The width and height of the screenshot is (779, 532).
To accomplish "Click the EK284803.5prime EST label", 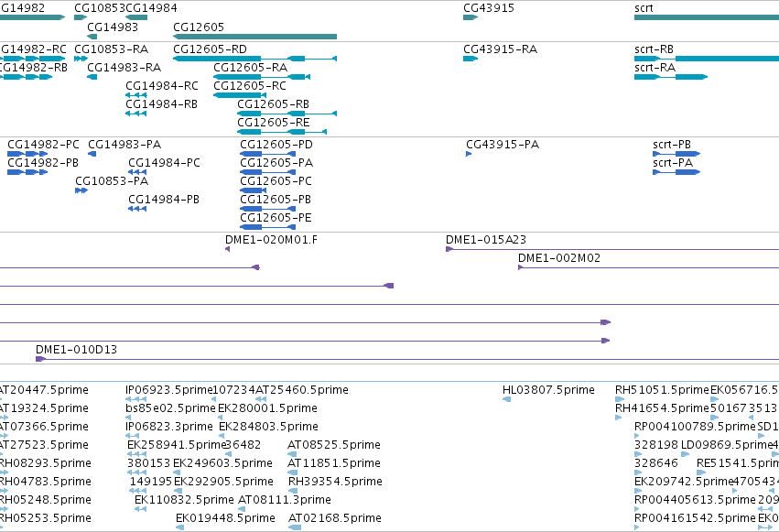I will 268,427.
